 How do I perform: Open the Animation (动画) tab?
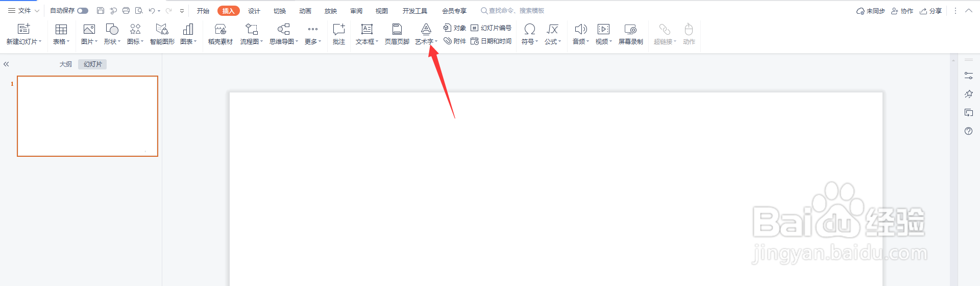(305, 11)
